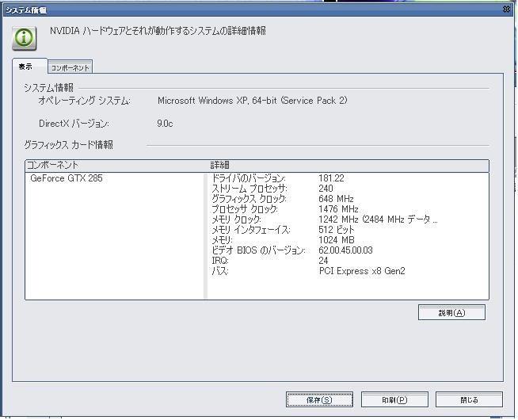Click the DirectX バージョン label
This screenshot has height=420, width=518.
click(74, 124)
